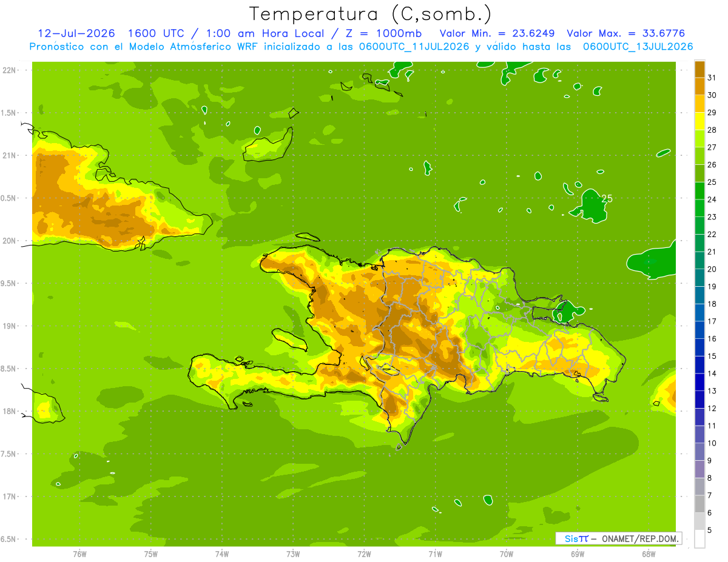Click the "25" contour label on map
The image size is (728, 562).
click(x=606, y=198)
